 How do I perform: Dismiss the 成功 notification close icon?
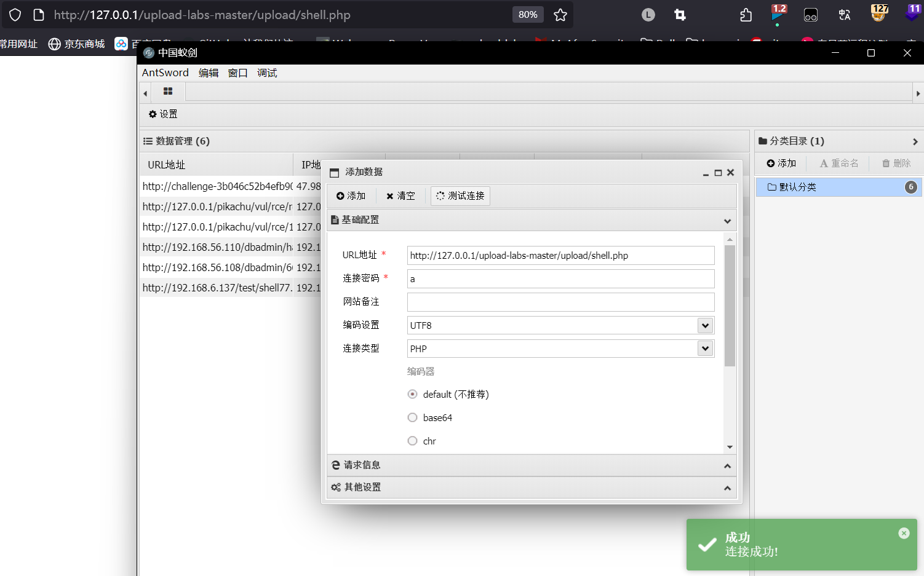tap(904, 533)
